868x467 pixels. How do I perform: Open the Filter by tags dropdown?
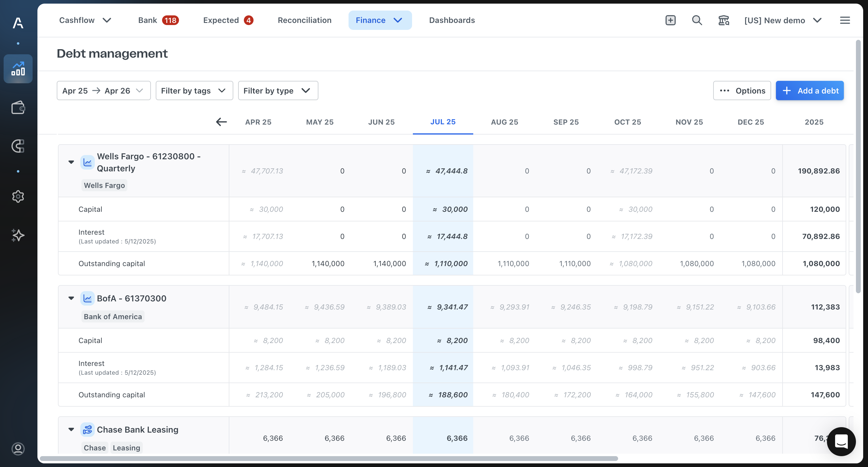[194, 91]
